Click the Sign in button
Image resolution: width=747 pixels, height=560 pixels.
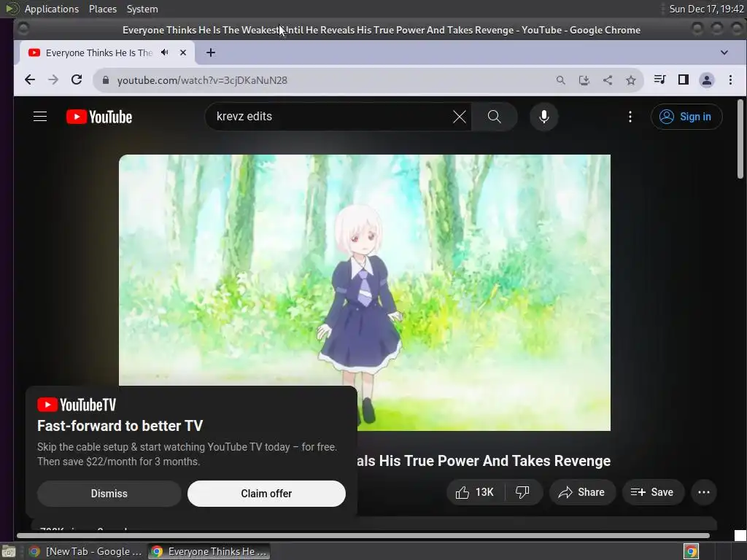click(x=686, y=117)
